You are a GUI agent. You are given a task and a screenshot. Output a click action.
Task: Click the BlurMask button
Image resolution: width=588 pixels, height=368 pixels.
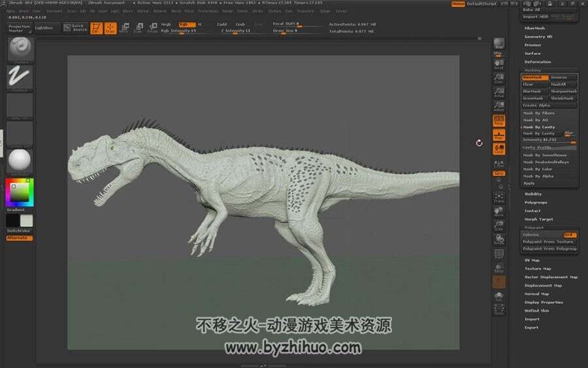click(535, 91)
